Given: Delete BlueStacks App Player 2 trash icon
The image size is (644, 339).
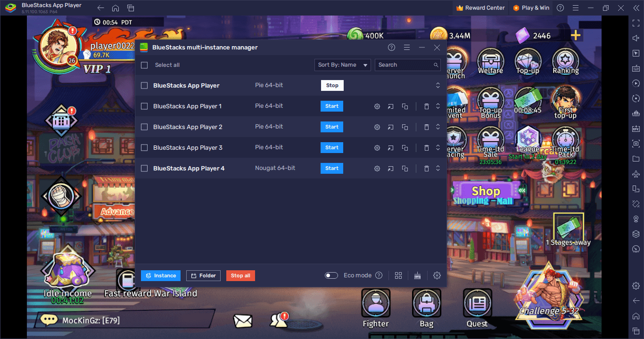Looking at the screenshot, I should (x=426, y=127).
